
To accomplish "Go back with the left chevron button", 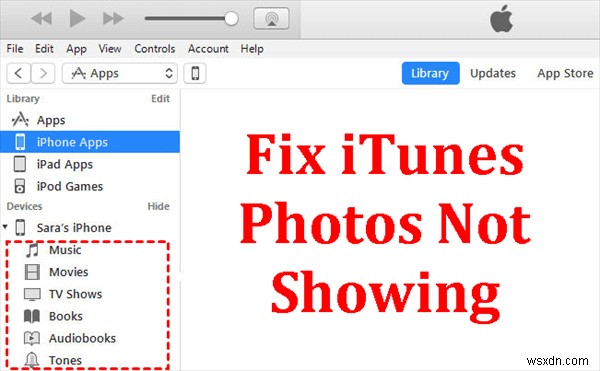I will [18, 73].
